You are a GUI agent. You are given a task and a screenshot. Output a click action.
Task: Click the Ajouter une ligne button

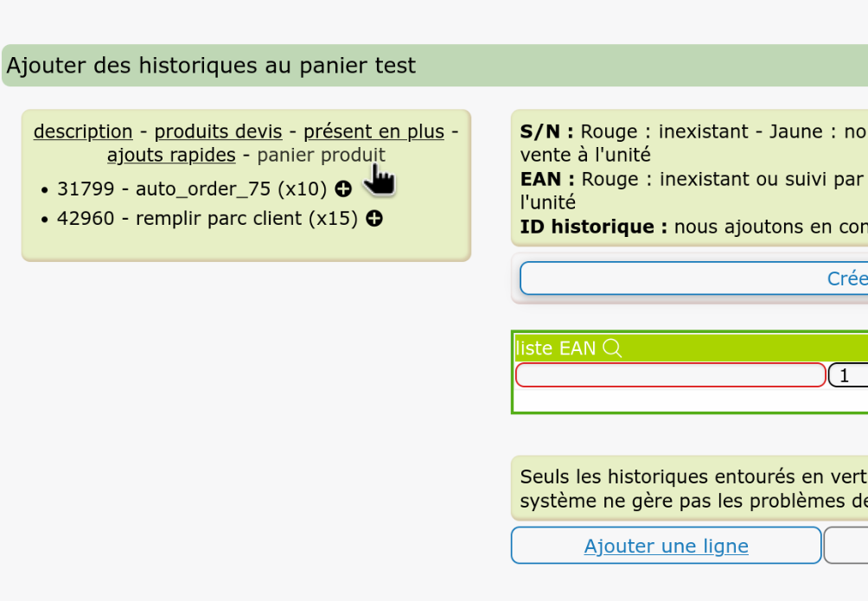[x=666, y=546]
